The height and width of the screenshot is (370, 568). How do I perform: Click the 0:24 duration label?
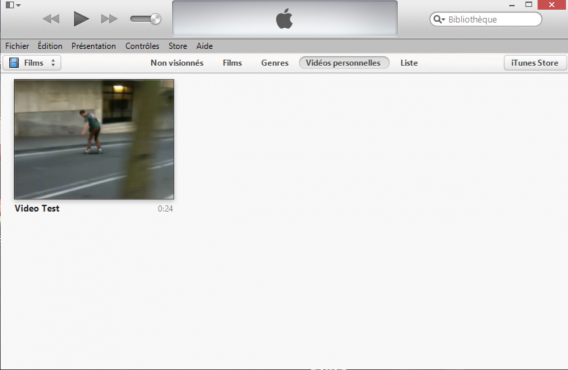tap(165, 209)
